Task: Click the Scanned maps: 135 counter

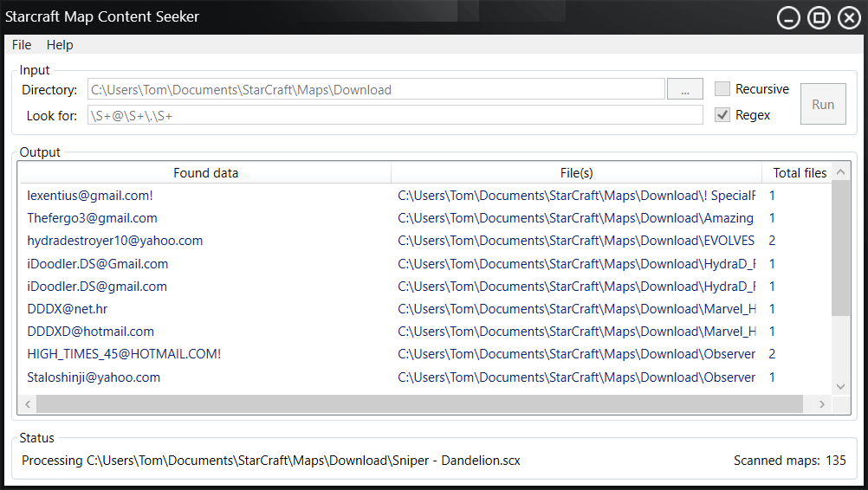Action: (x=789, y=461)
